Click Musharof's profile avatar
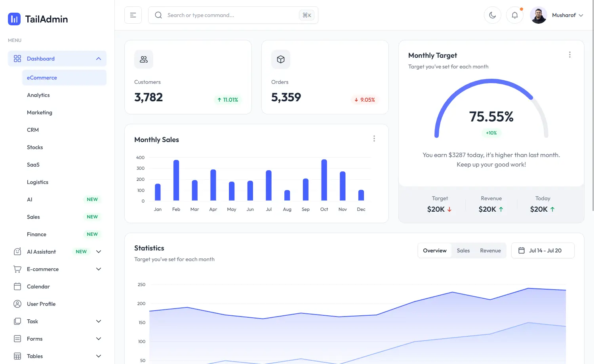594x364 pixels. (539, 15)
